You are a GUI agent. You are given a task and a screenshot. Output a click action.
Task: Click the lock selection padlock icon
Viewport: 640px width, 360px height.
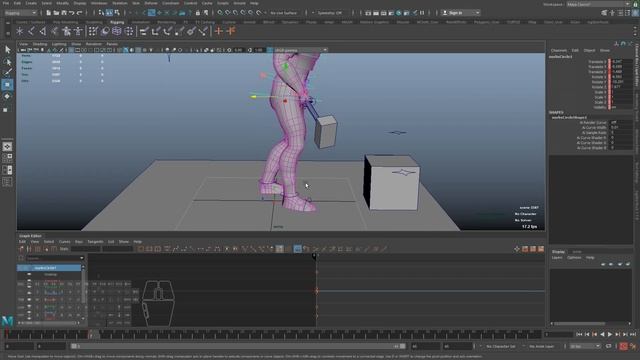[198, 13]
